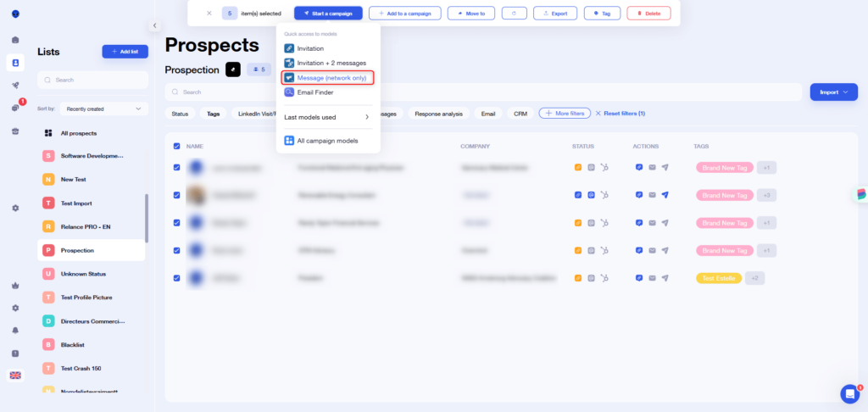Click the paper plane action in second row

click(x=665, y=195)
